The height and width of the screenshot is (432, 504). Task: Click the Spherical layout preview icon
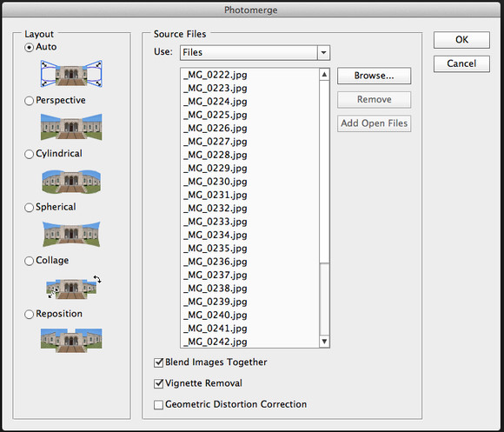click(x=71, y=234)
